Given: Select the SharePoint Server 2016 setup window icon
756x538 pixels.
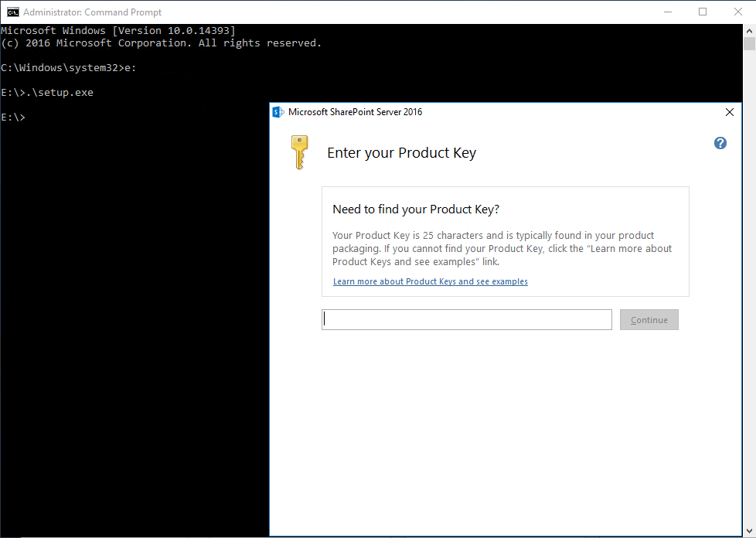Looking at the screenshot, I should [x=278, y=112].
